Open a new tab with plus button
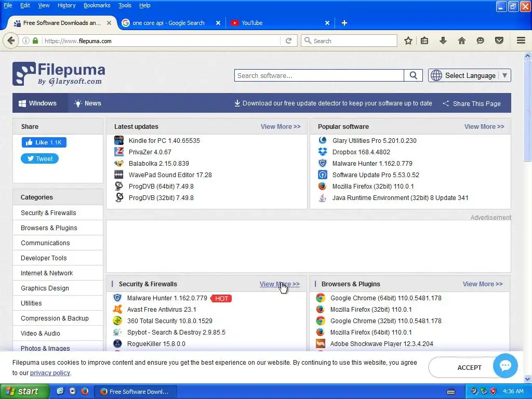Image resolution: width=532 pixels, height=399 pixels. (344, 23)
